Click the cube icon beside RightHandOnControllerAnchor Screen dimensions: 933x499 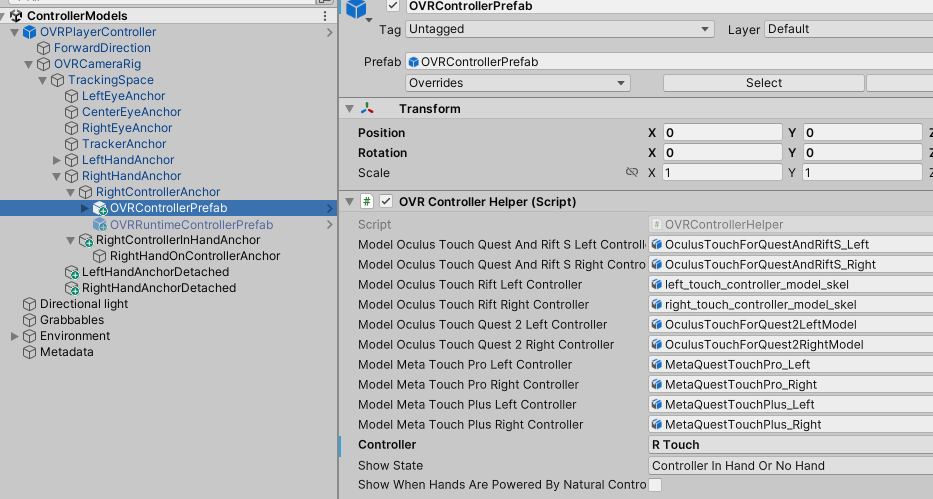pyautogui.click(x=100, y=257)
